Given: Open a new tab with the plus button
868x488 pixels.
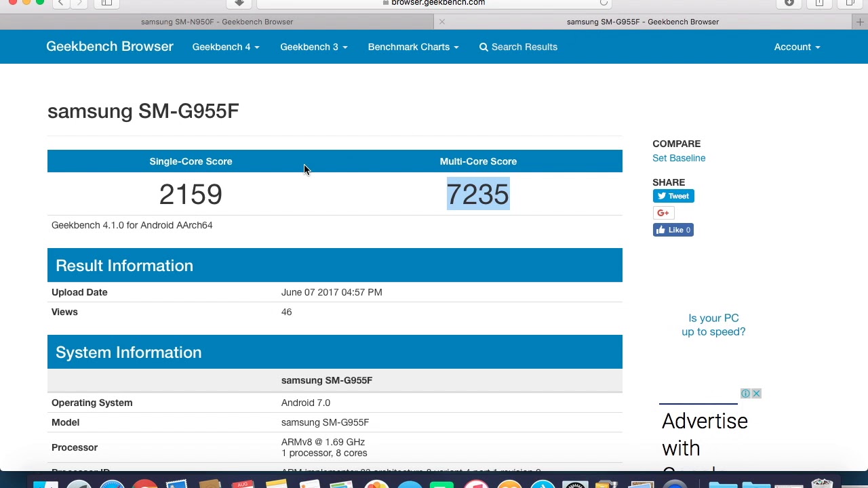Looking at the screenshot, I should (x=860, y=22).
